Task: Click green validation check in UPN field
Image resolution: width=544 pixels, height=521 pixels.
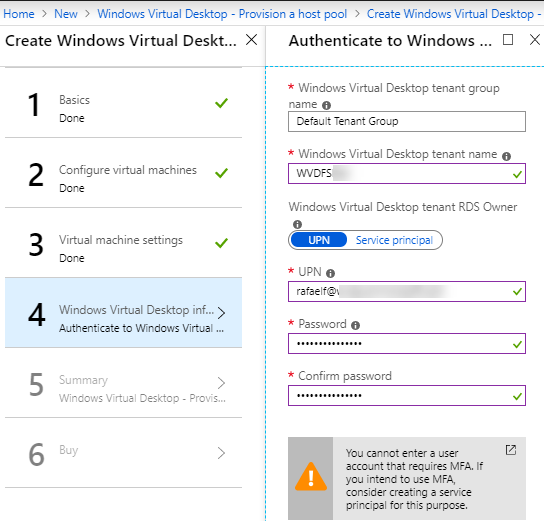Action: pos(517,292)
